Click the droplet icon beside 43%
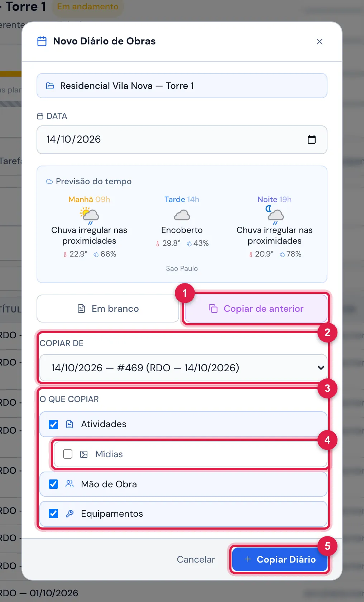The width and height of the screenshot is (364, 602). [189, 244]
